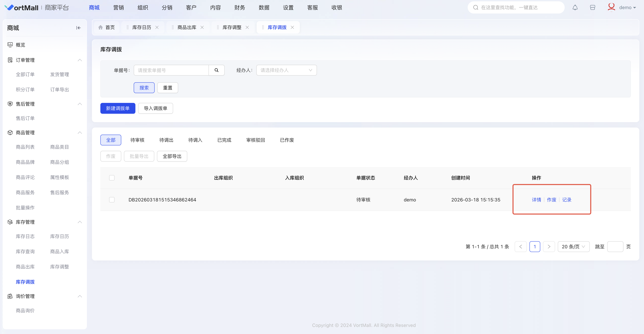This screenshot has height=334, width=644.
Task: Click the home icon on 首页 tab
Action: pyautogui.click(x=101, y=27)
